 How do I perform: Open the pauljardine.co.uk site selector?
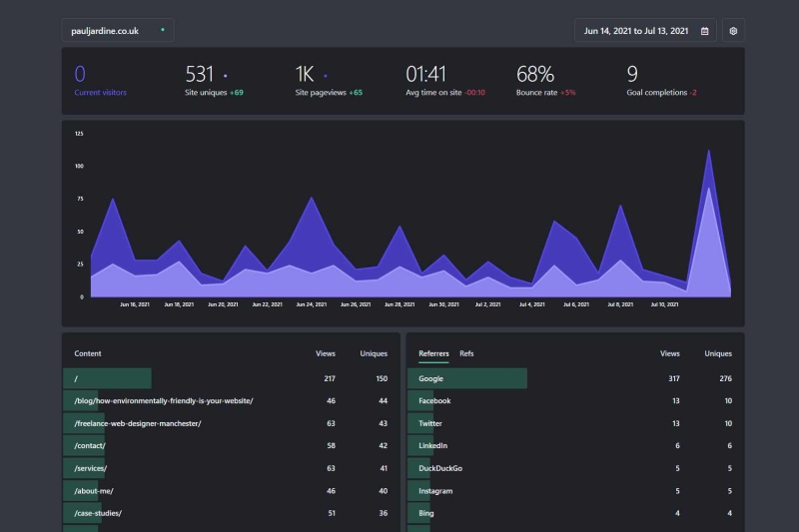point(118,31)
